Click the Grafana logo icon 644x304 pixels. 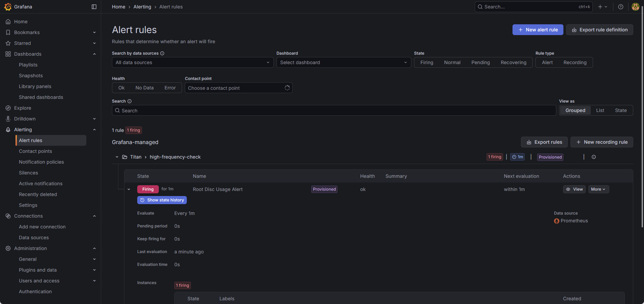(8, 7)
